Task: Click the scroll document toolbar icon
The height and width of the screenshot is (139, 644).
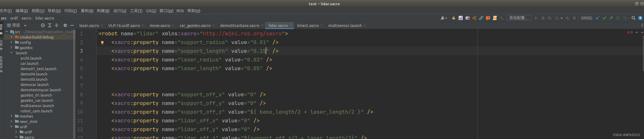Action: (495, 18)
